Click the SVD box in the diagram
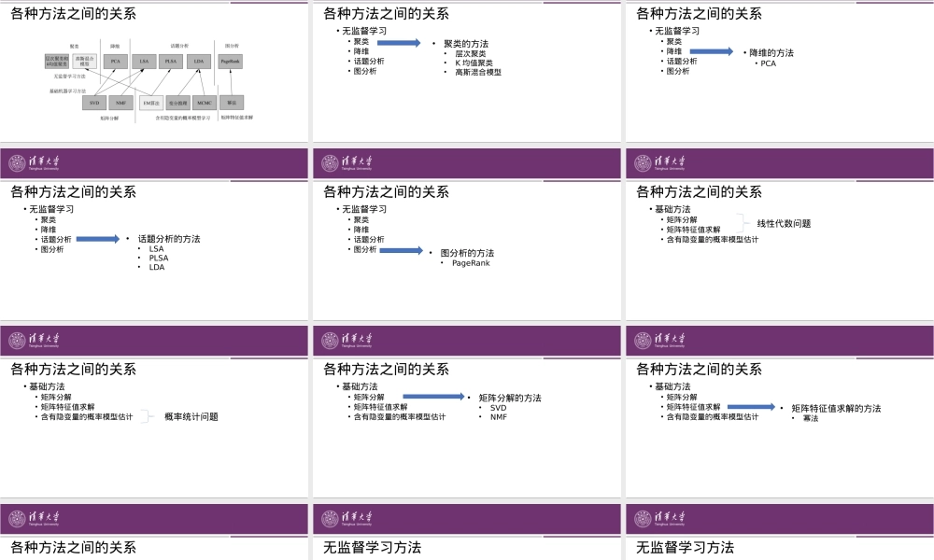The image size is (934, 560). (x=93, y=102)
